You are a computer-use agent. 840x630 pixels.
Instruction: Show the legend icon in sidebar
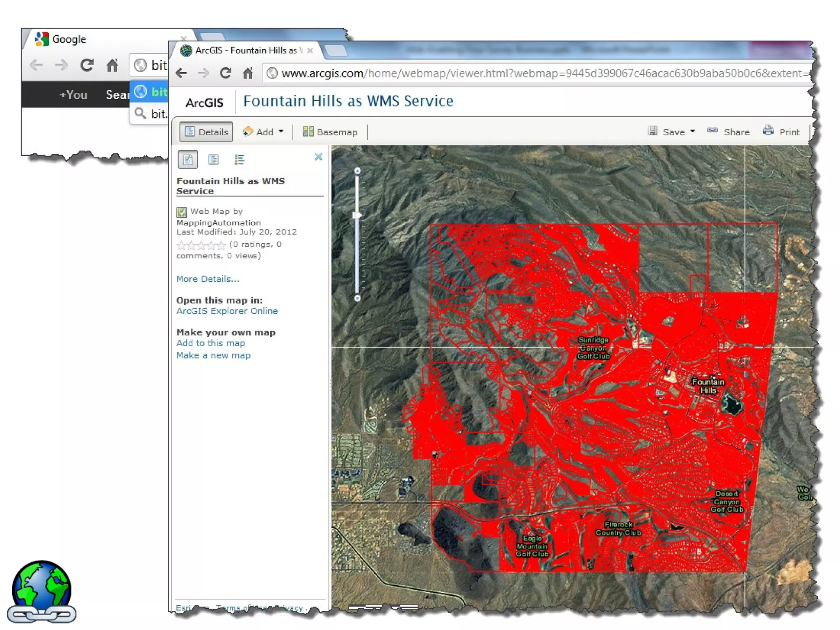239,160
